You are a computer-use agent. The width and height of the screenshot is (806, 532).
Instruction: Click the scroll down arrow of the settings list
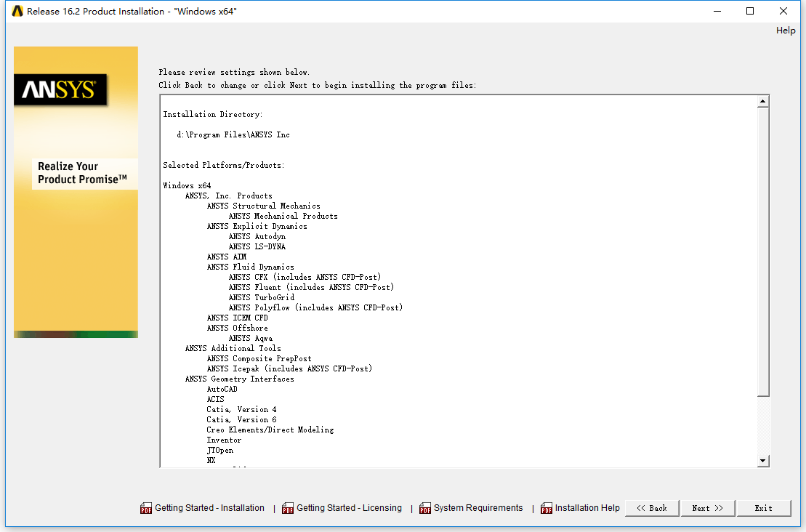tap(763, 461)
